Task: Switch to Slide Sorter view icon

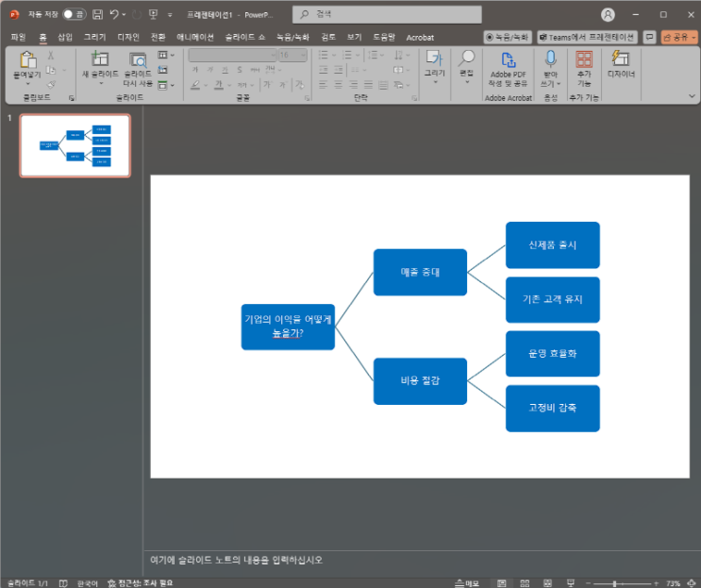Action: (525, 583)
